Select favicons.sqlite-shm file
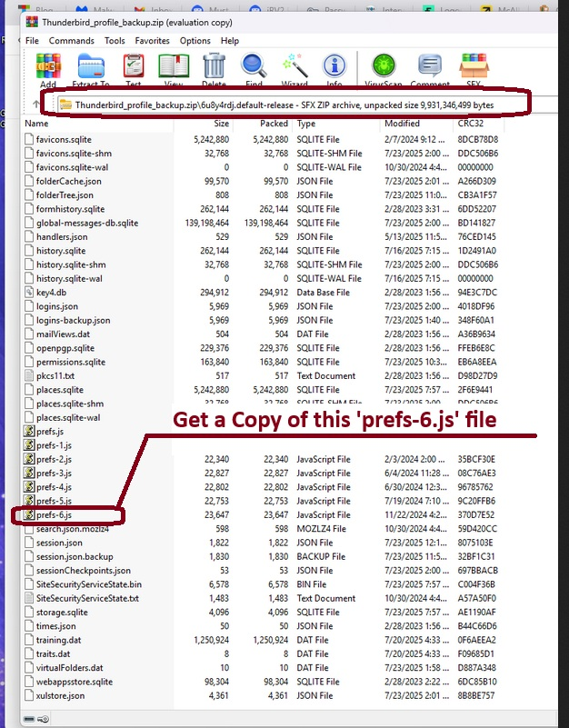Image resolution: width=569 pixels, height=728 pixels. 74,154
